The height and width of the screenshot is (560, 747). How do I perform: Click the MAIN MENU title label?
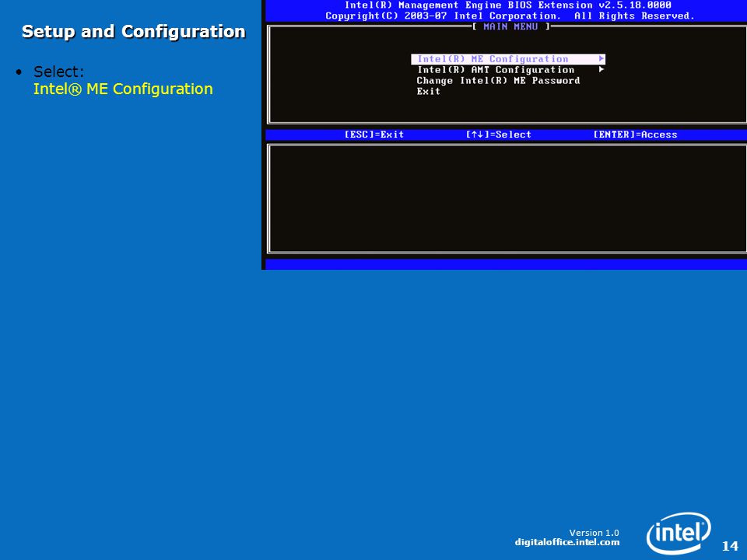[510, 26]
